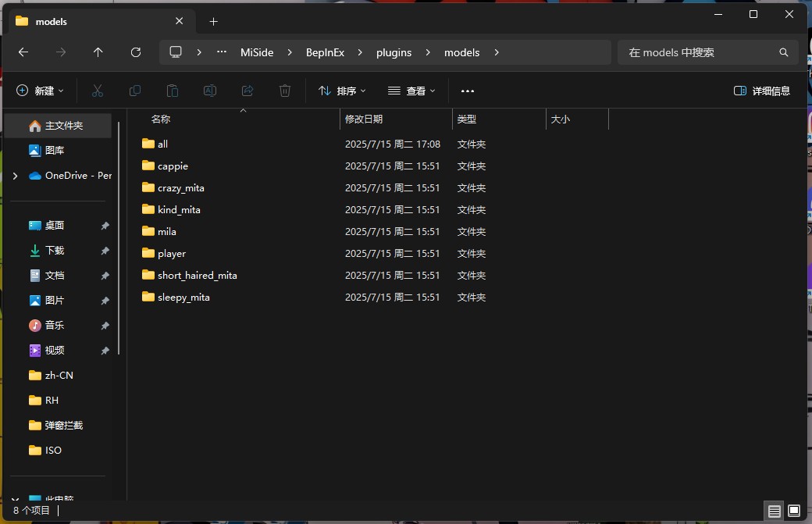Navigate up one folder level
The height and width of the screenshot is (524, 812).
(x=98, y=52)
